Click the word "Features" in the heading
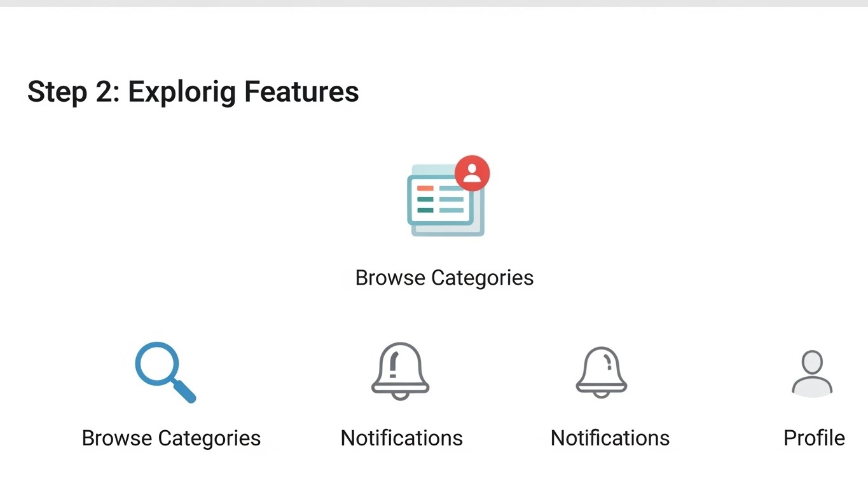Image resolution: width=868 pixels, height=488 pixels. click(301, 91)
